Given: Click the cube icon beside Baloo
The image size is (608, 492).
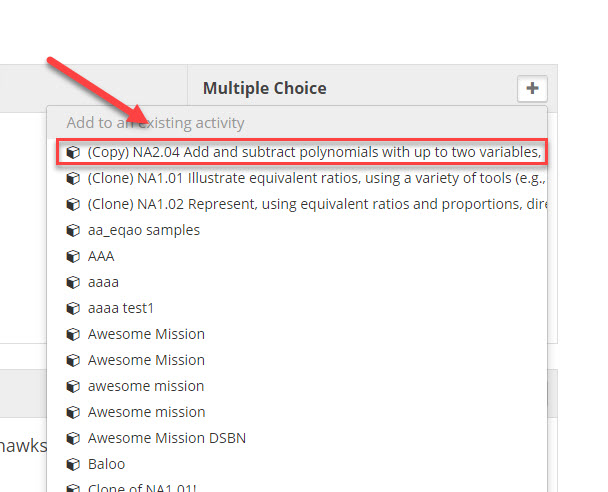Looking at the screenshot, I should [x=73, y=464].
